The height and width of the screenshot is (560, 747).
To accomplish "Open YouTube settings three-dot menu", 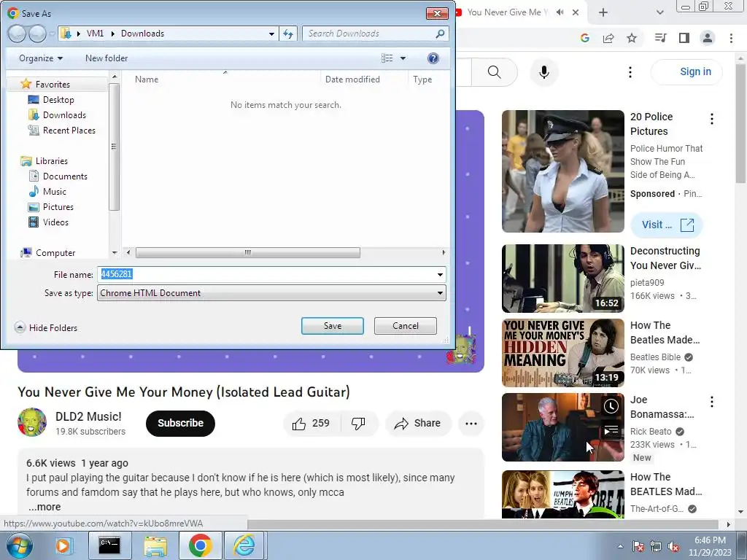I will coord(630,72).
